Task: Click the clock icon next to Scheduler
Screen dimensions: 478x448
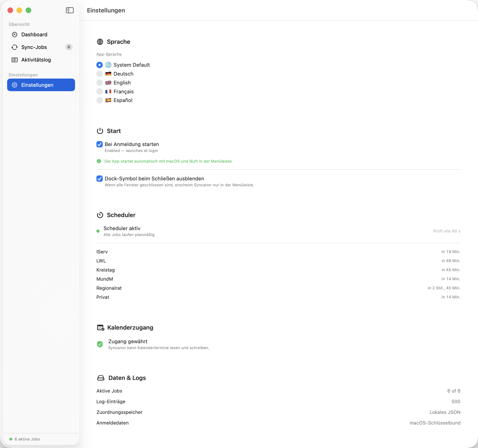Action: [x=100, y=215]
